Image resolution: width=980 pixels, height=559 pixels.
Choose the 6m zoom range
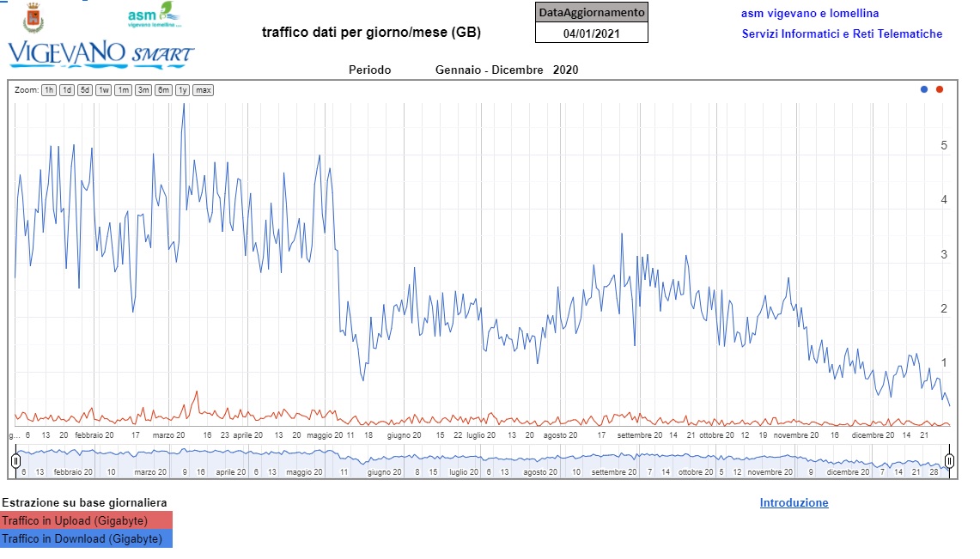(x=163, y=90)
